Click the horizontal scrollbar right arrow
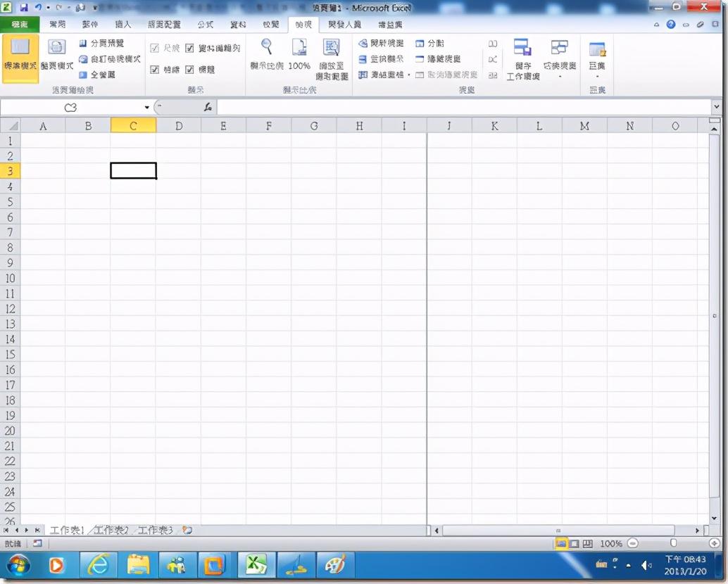This screenshot has height=584, width=728. tap(697, 530)
